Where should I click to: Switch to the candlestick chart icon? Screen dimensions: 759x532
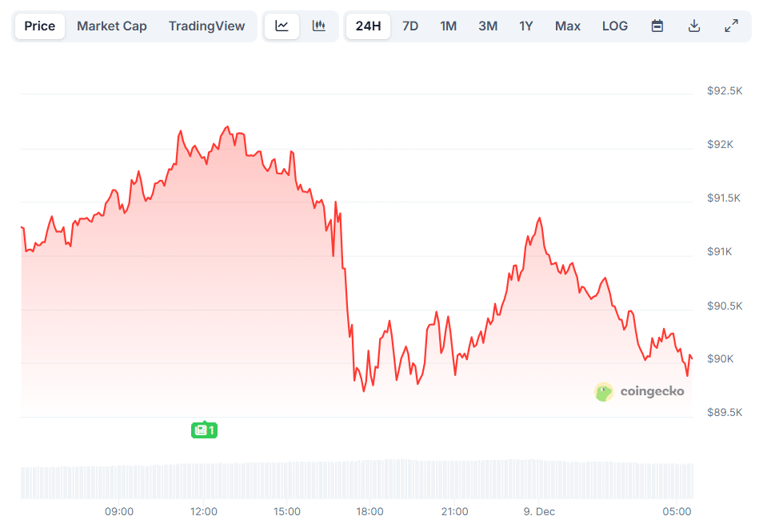click(x=319, y=26)
